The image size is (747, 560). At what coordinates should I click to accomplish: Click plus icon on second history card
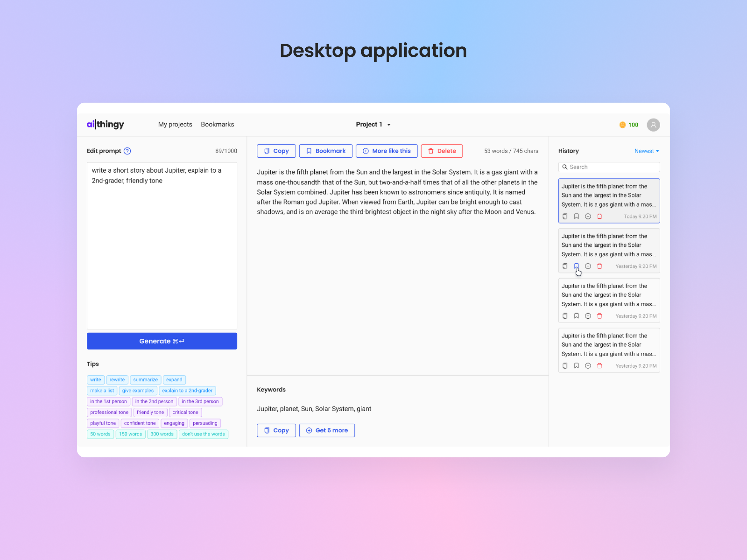click(588, 266)
